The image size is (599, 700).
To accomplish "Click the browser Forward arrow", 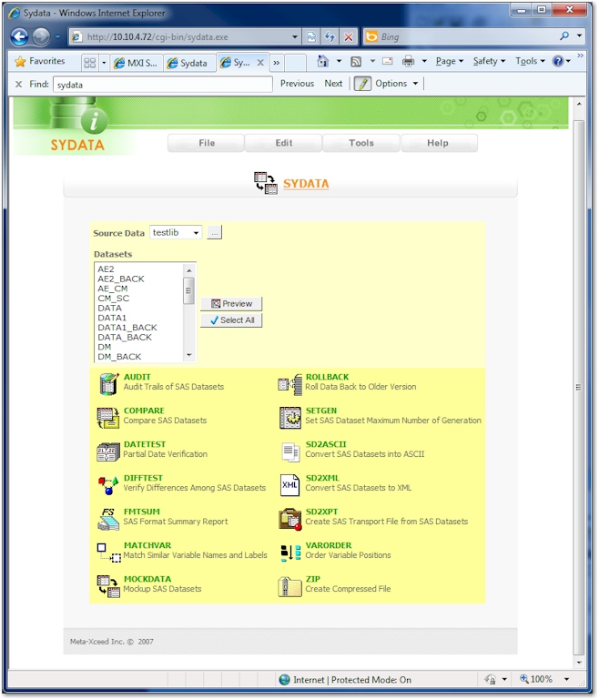I will point(41,36).
